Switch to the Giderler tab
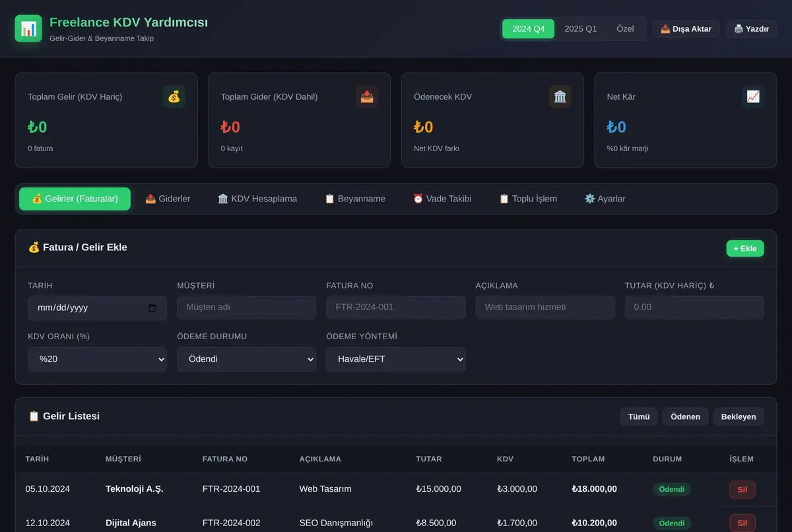 point(168,199)
